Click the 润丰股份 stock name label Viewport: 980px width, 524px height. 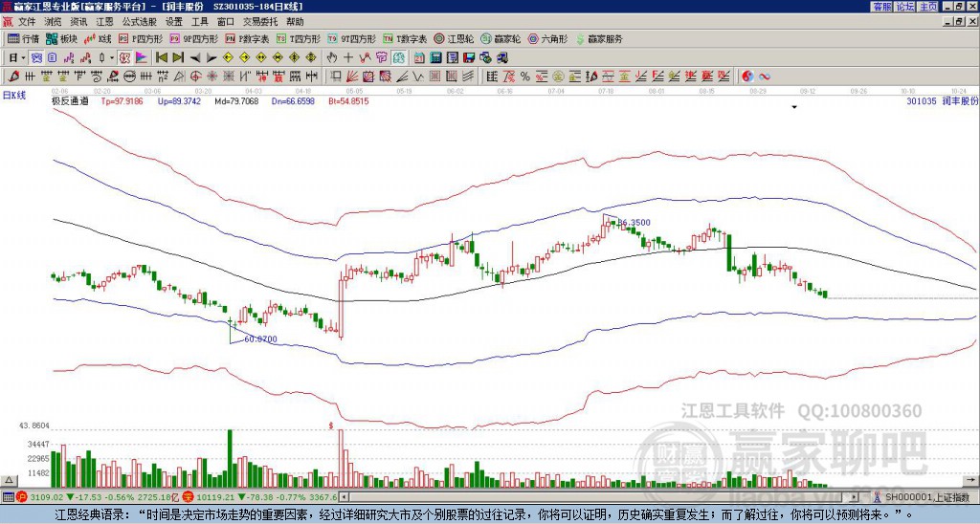coord(959,100)
